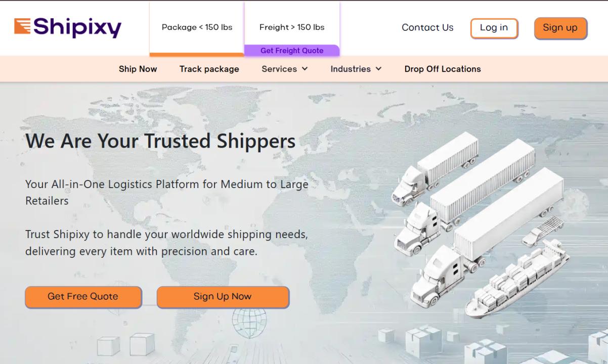Click the trucks and cargo ship illustration
The image size is (608, 364).
pyautogui.click(x=481, y=225)
